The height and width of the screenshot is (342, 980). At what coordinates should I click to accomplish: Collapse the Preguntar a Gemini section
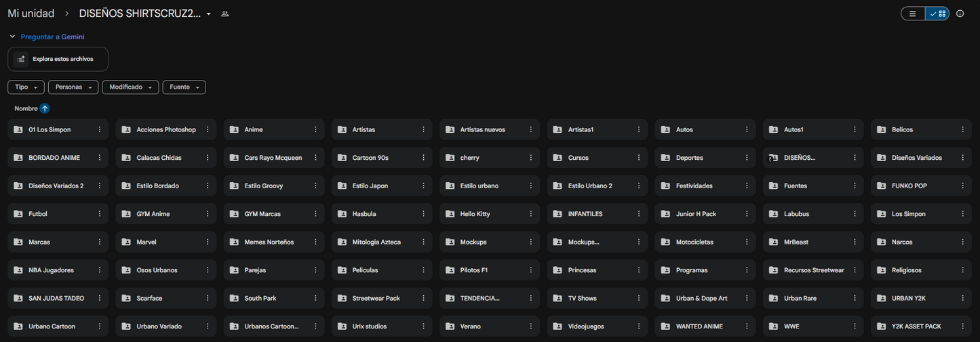coord(12,37)
